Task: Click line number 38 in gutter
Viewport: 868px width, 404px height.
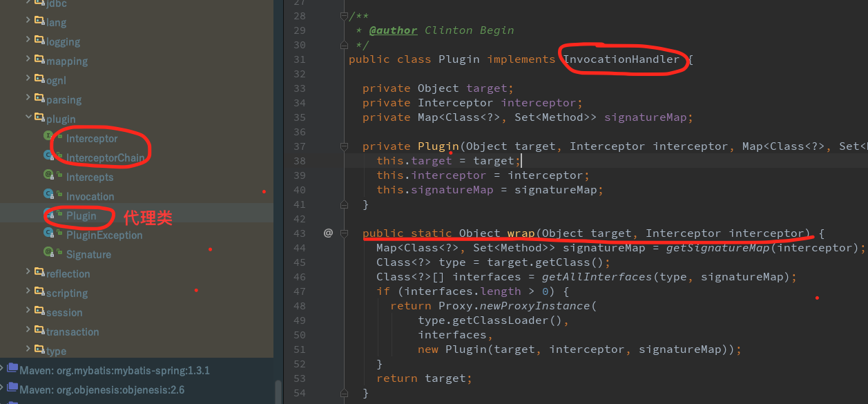Action: pos(299,161)
